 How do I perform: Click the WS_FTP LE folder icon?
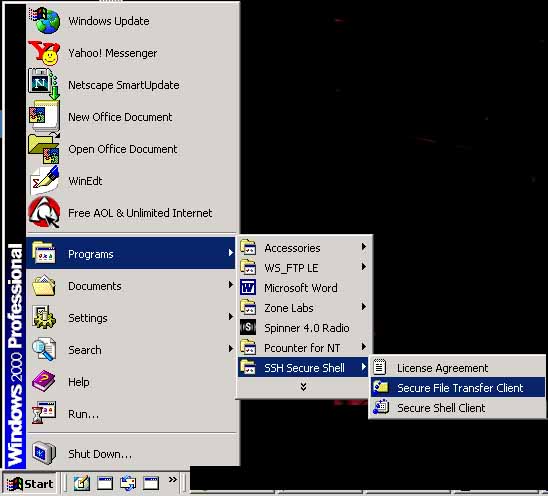tap(248, 267)
